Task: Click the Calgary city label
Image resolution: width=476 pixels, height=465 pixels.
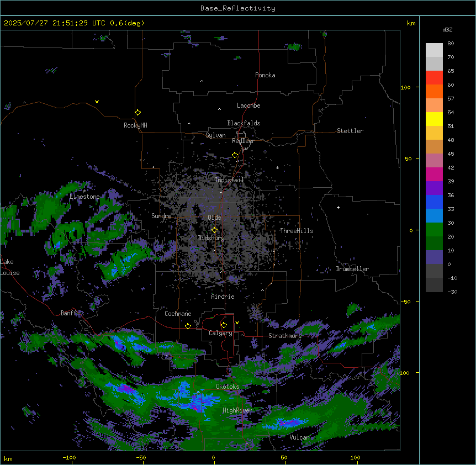Action: [x=220, y=333]
